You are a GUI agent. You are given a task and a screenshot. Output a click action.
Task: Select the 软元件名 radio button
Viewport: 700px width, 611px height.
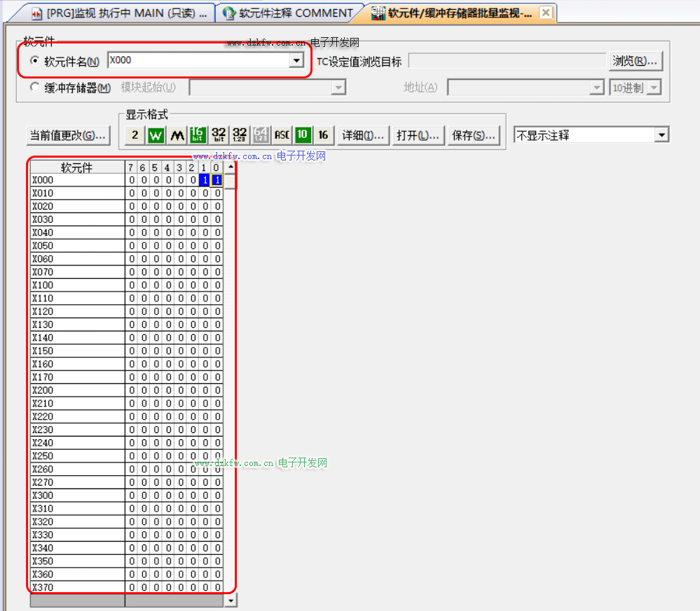[34, 61]
